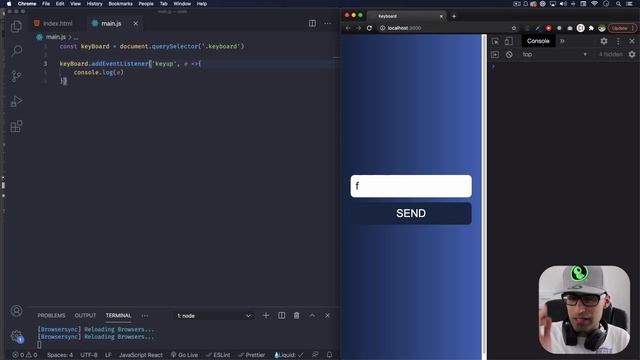Open the Explorer view in VS Code
The image size is (640, 360).
[16, 27]
